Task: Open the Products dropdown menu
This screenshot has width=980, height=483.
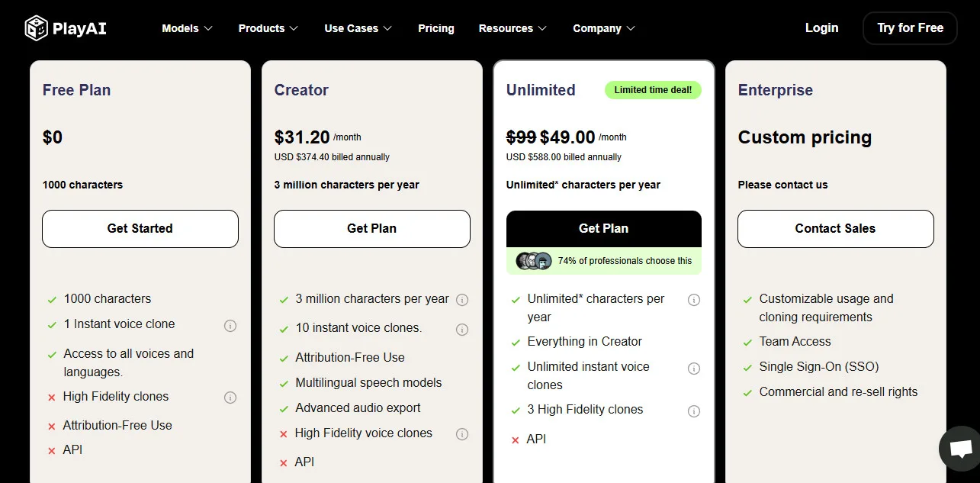Action: point(267,28)
